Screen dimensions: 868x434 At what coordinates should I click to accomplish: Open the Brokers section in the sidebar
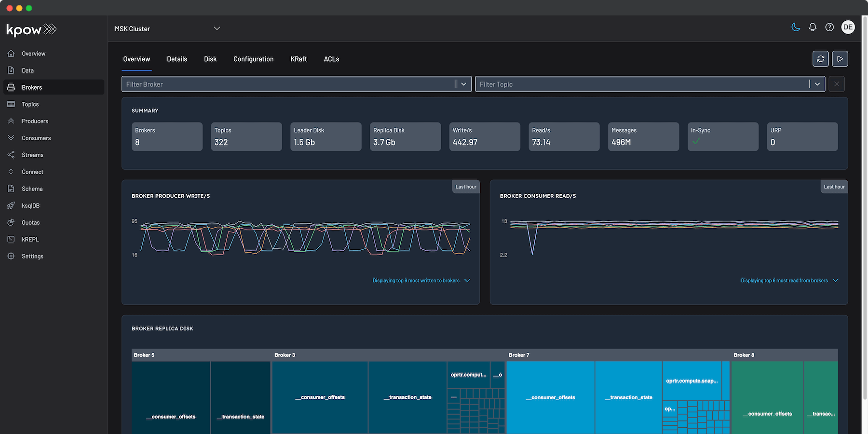pyautogui.click(x=32, y=87)
